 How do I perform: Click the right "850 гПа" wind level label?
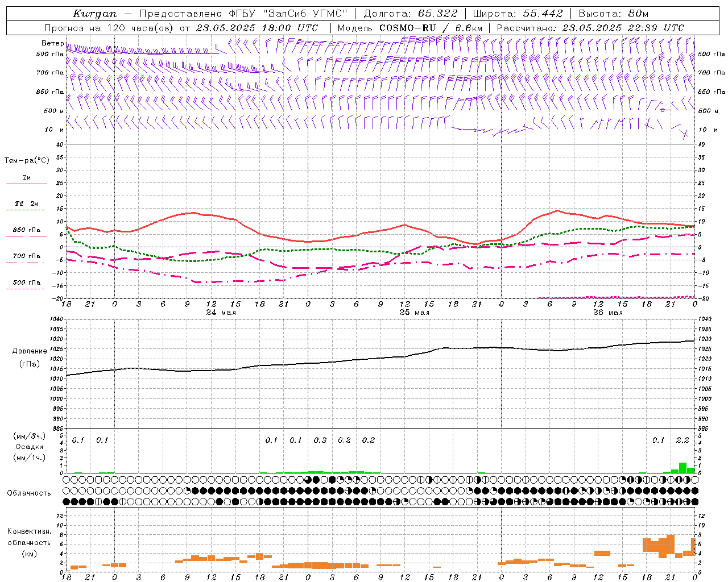click(712, 92)
